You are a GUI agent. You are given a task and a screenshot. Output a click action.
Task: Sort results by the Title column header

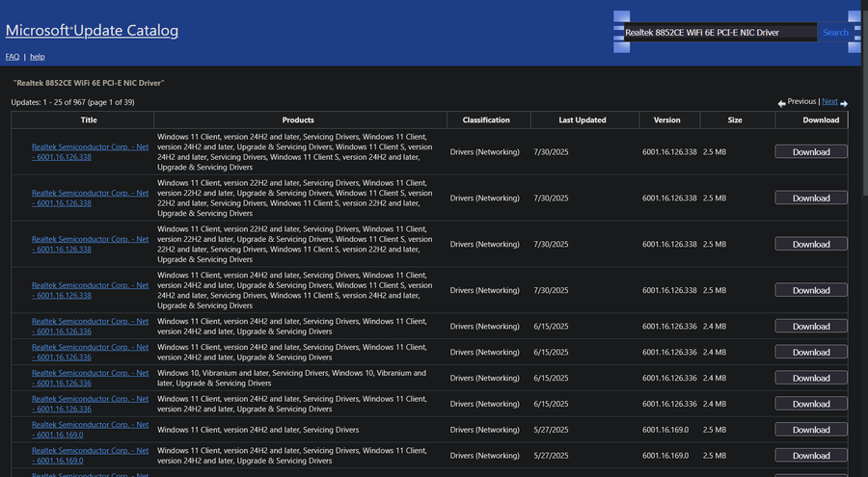point(89,119)
